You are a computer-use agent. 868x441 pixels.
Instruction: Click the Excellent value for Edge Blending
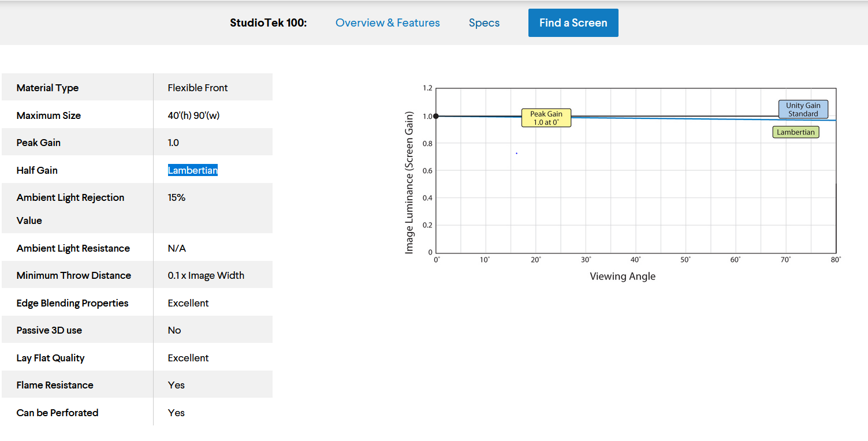pyautogui.click(x=188, y=303)
